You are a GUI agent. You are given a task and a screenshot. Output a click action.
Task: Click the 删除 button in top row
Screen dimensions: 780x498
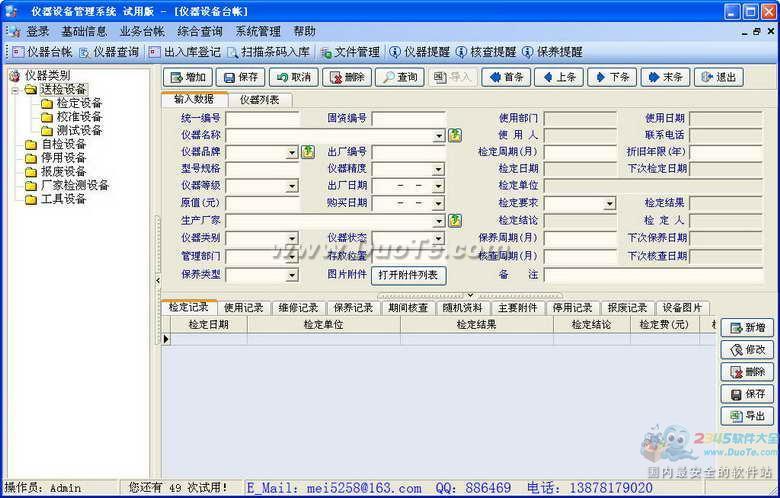[x=347, y=77]
